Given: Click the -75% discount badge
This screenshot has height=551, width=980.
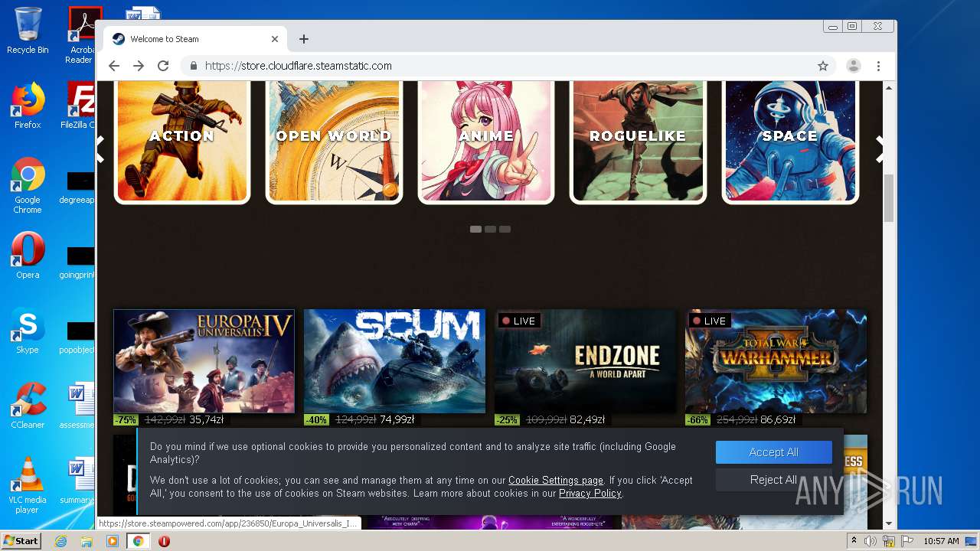Looking at the screenshot, I should point(126,419).
